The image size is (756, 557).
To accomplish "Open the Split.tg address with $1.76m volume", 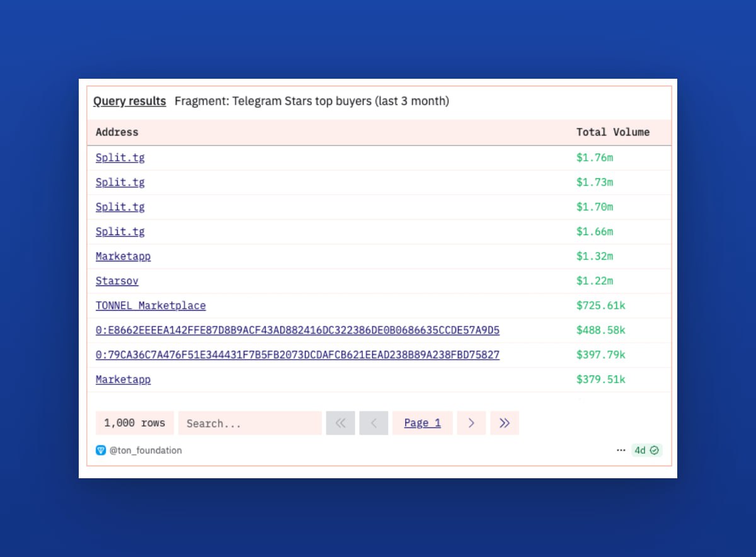I will 120,158.
